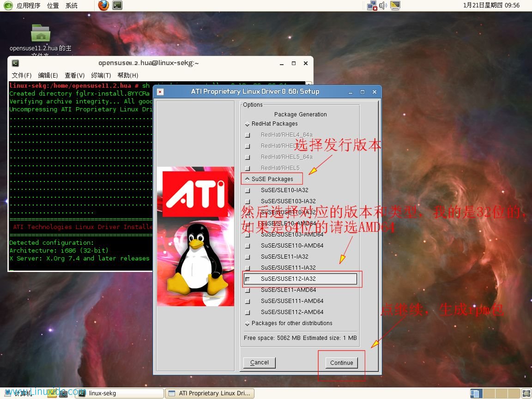Maximize the ATI setup window

click(363, 92)
